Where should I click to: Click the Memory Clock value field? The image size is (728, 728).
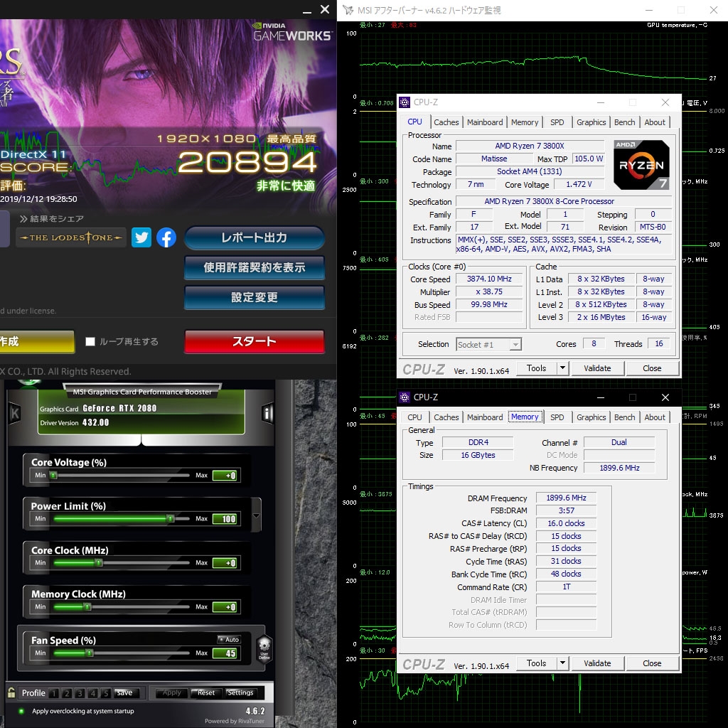pyautogui.click(x=225, y=607)
